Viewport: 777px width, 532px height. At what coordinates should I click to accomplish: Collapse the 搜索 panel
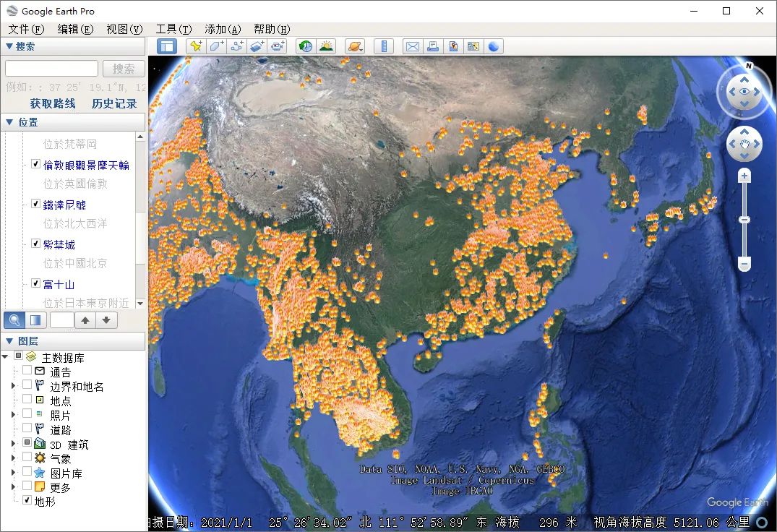[9, 46]
